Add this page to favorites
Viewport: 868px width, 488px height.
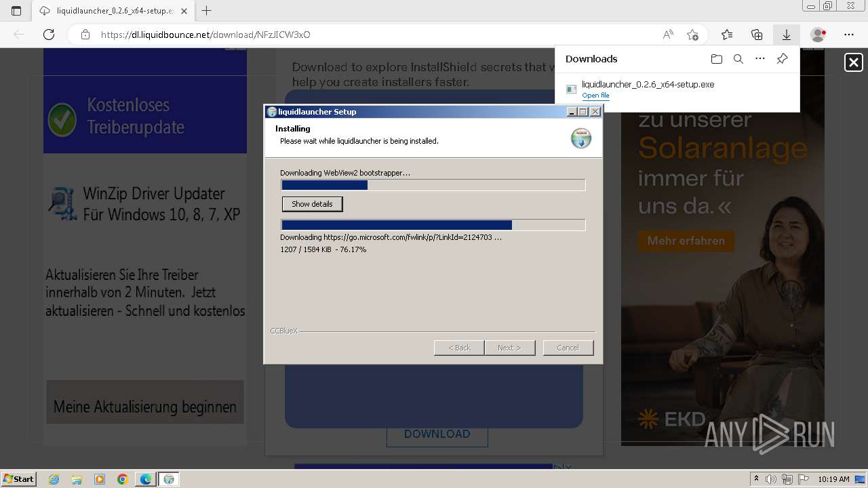tap(692, 35)
